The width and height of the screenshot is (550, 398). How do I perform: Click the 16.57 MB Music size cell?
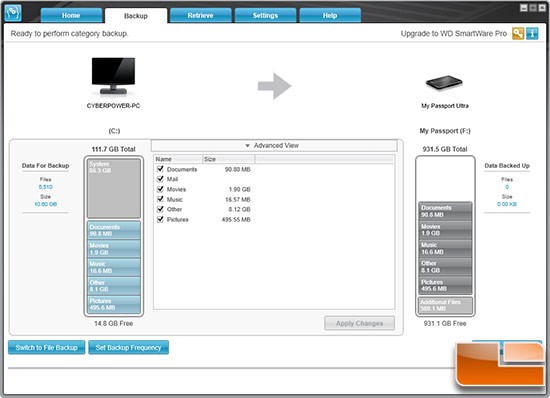coord(237,200)
